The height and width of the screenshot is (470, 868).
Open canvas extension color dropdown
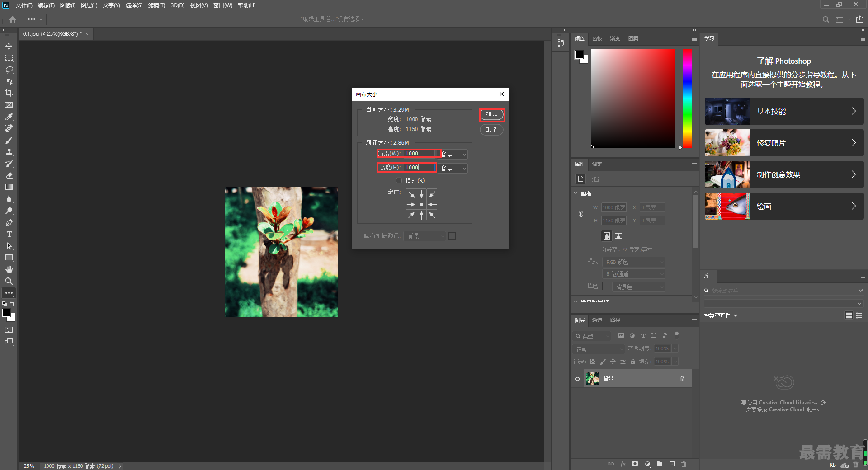click(x=425, y=236)
